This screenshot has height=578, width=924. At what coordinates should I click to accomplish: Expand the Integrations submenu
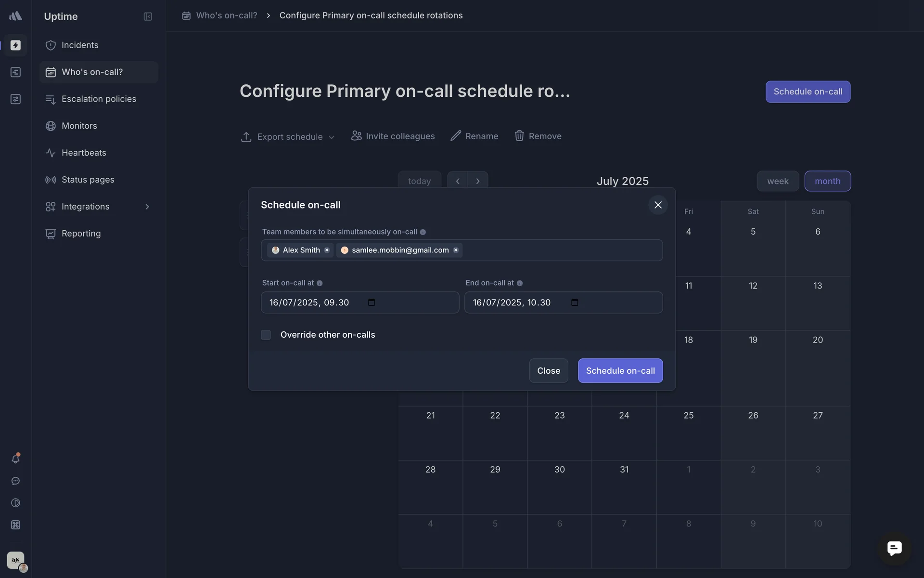tap(147, 207)
